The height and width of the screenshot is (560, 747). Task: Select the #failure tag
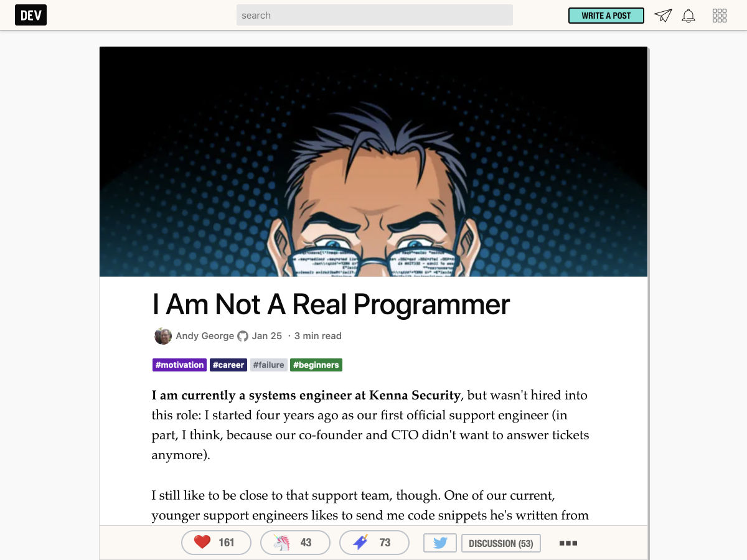(x=269, y=365)
